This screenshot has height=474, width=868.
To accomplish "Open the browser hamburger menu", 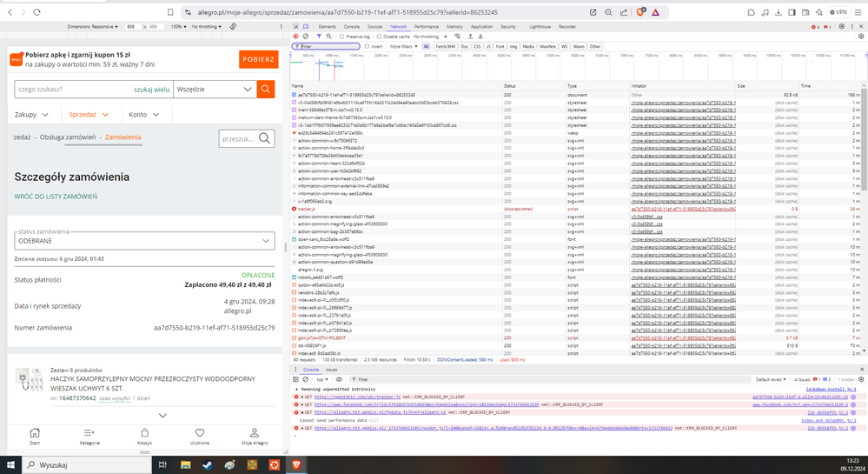I will pyautogui.click(x=858, y=12).
